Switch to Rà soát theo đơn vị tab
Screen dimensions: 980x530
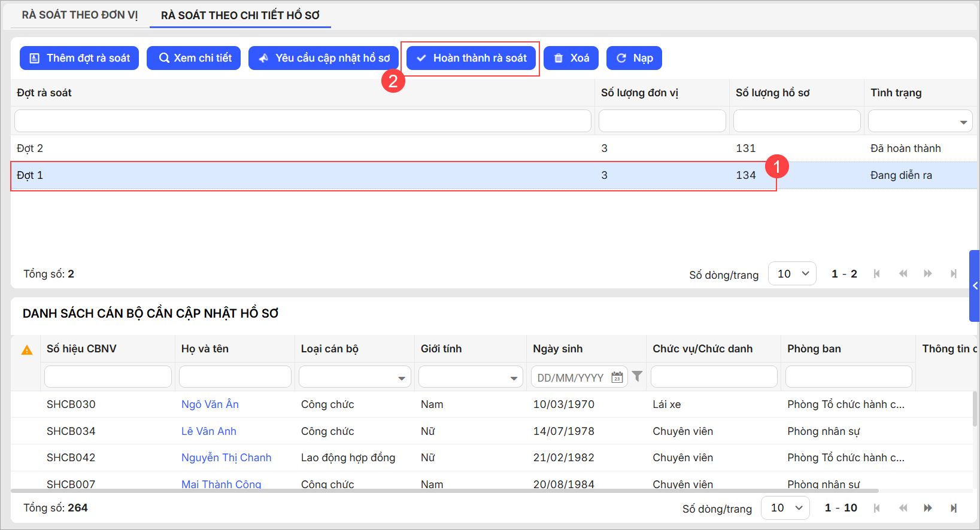click(80, 15)
